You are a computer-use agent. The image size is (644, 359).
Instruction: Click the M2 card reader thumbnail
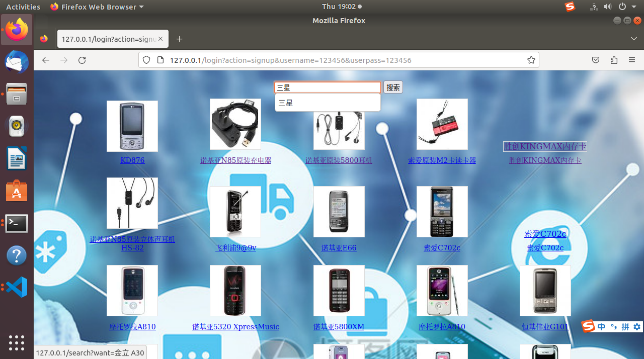(x=442, y=124)
